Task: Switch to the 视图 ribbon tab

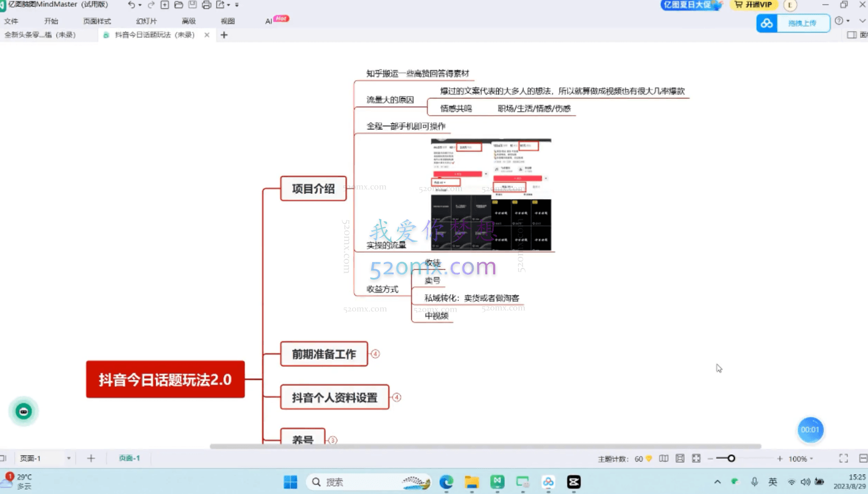Action: 228,21
